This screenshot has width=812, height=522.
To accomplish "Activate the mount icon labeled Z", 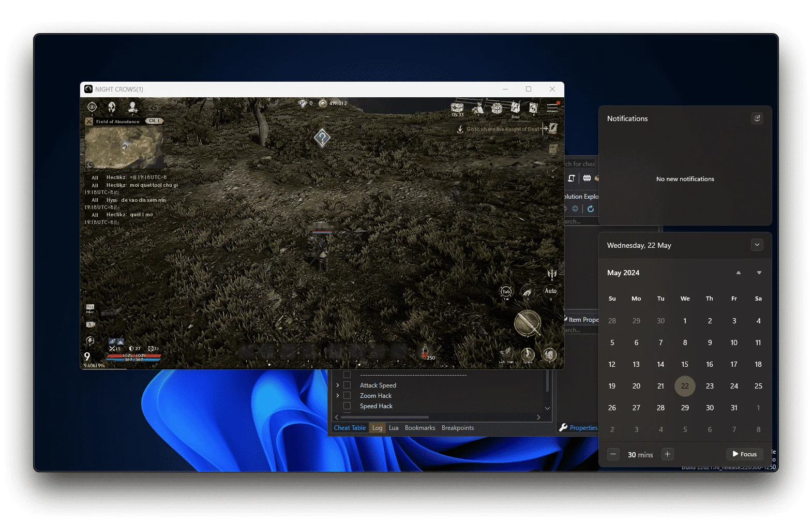I will (549, 354).
